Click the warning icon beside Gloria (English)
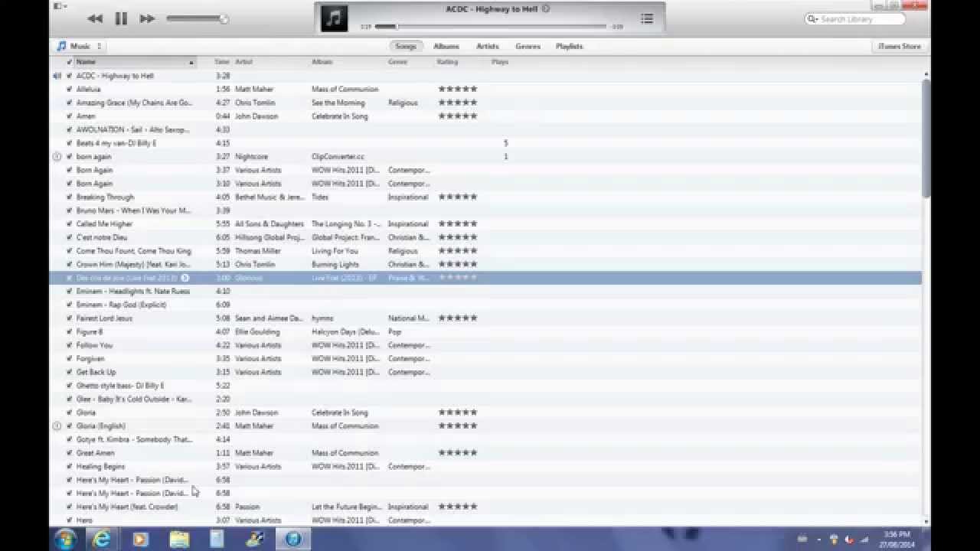The width and height of the screenshot is (980, 551). click(57, 425)
